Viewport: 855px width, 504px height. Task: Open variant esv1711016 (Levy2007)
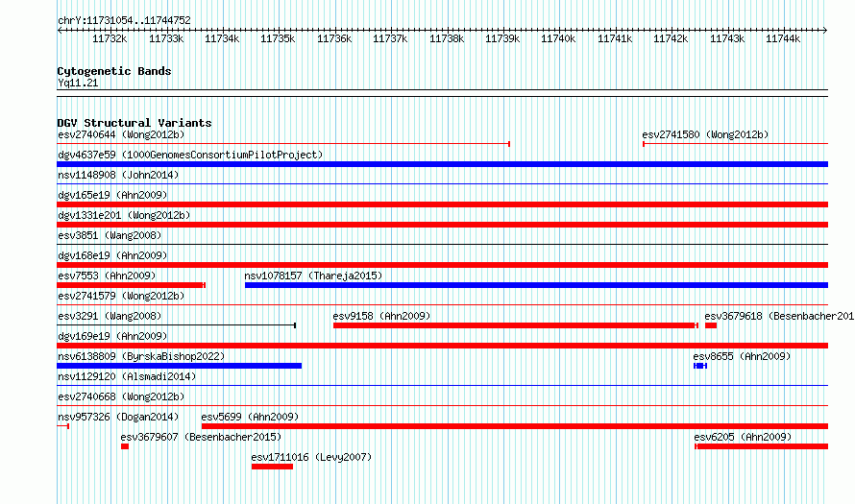pyautogui.click(x=311, y=457)
